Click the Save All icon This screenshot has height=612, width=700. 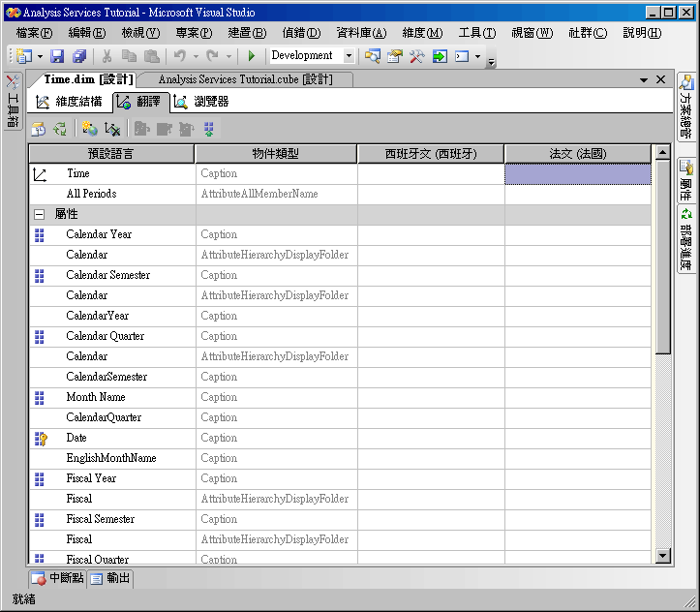[79, 56]
